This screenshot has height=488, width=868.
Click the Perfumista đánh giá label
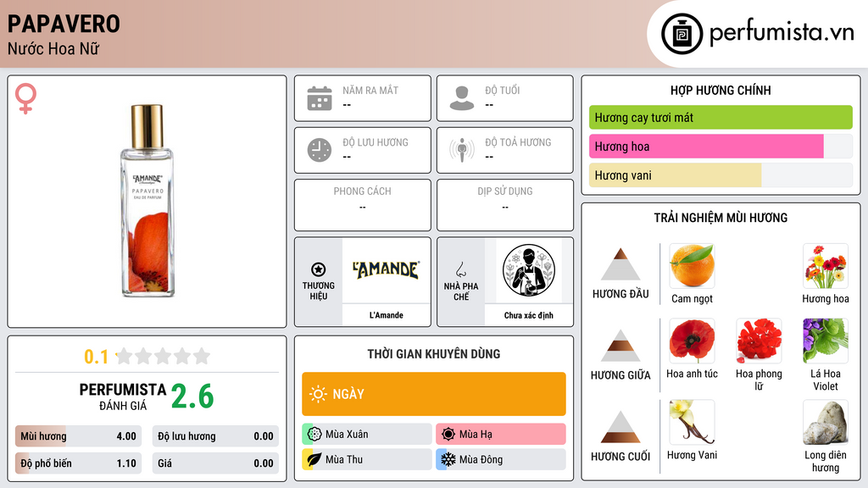[122, 396]
